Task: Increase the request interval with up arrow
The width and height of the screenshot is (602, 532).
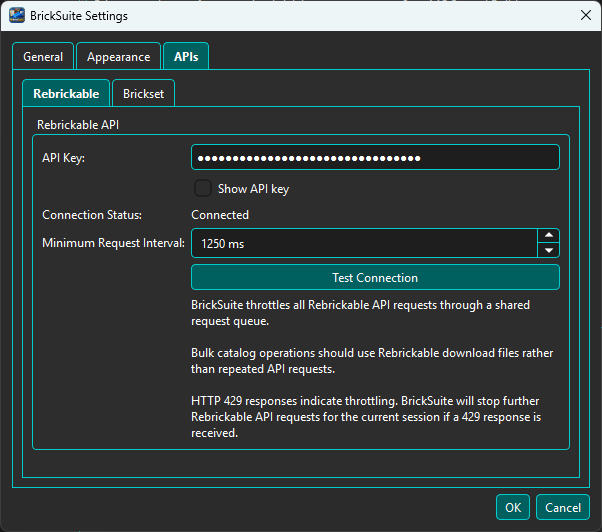Action: click(x=549, y=235)
